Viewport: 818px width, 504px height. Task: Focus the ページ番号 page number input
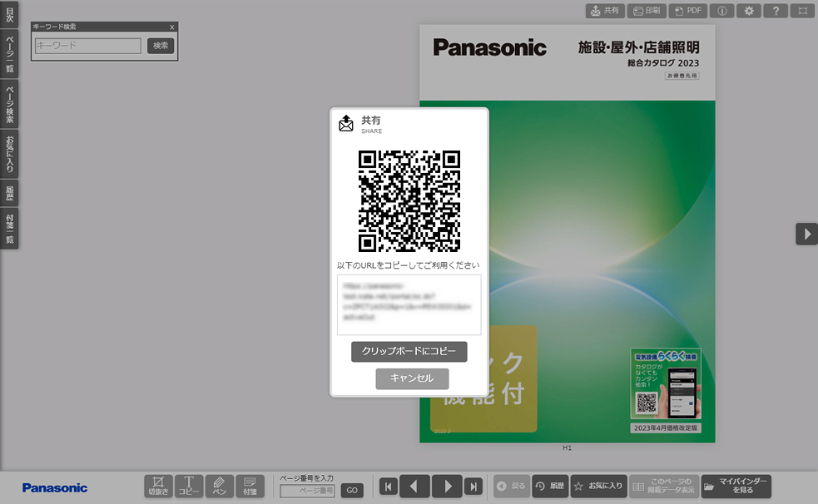[x=307, y=491]
